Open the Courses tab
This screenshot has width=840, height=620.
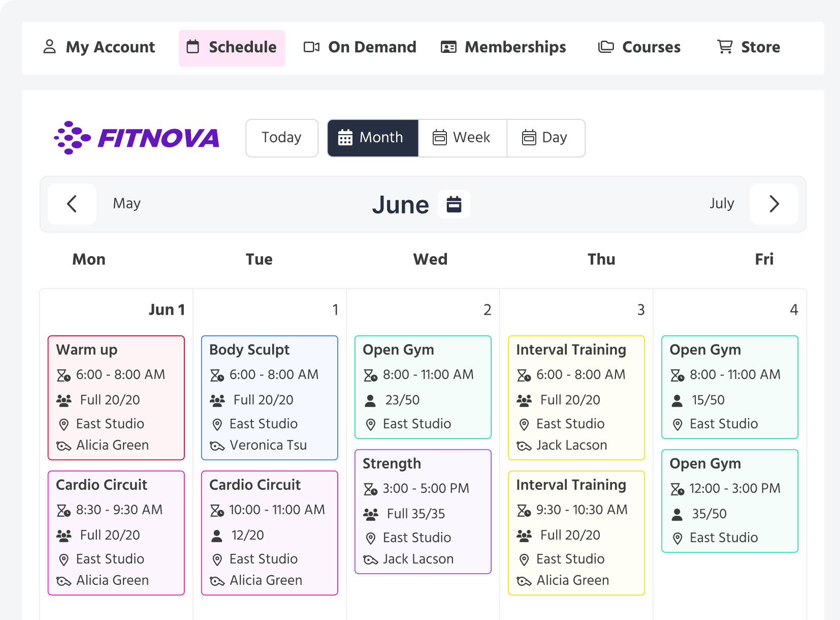639,47
